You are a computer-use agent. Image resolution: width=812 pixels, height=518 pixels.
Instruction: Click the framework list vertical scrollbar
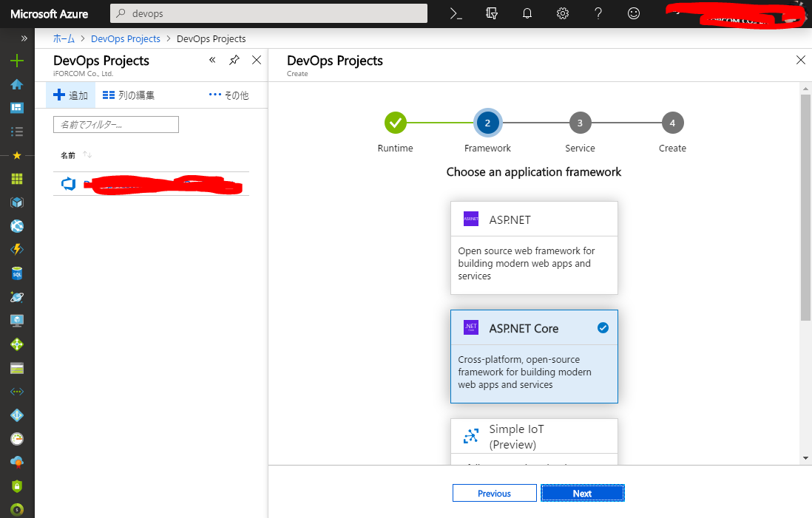(805, 207)
